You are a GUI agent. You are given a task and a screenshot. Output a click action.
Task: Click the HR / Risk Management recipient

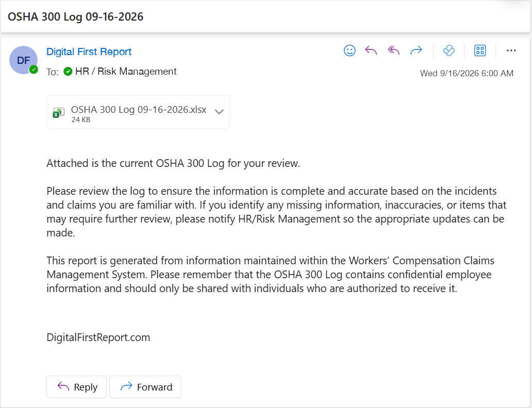point(126,71)
